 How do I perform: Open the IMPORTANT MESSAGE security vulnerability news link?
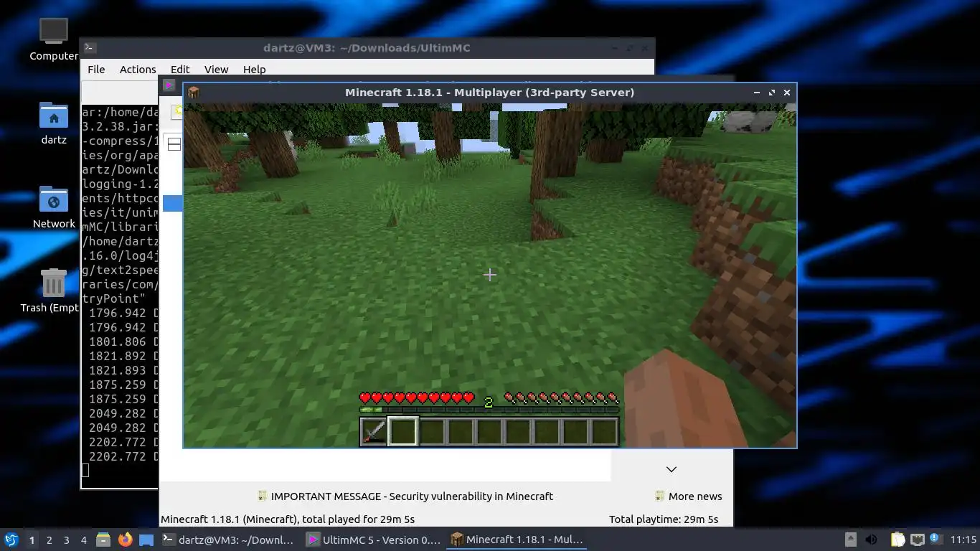coord(412,496)
